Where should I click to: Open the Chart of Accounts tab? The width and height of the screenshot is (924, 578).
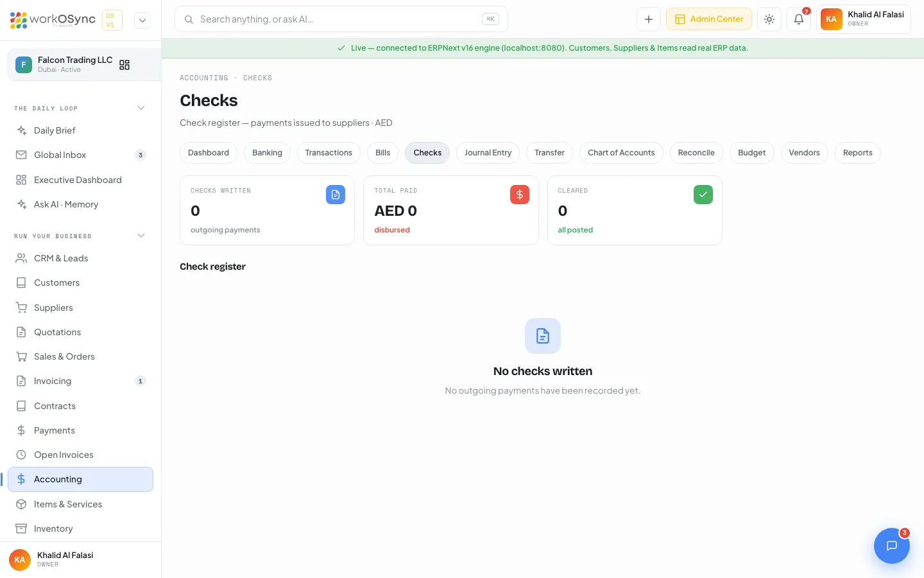[x=621, y=153]
